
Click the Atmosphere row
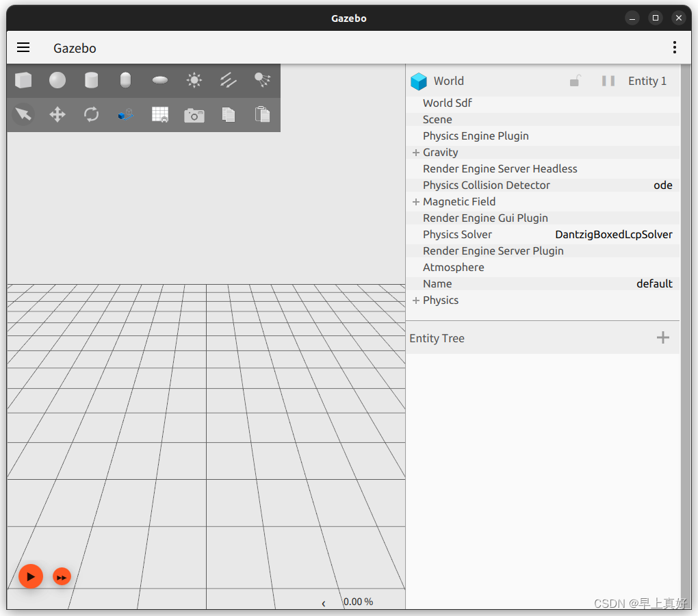(x=543, y=268)
